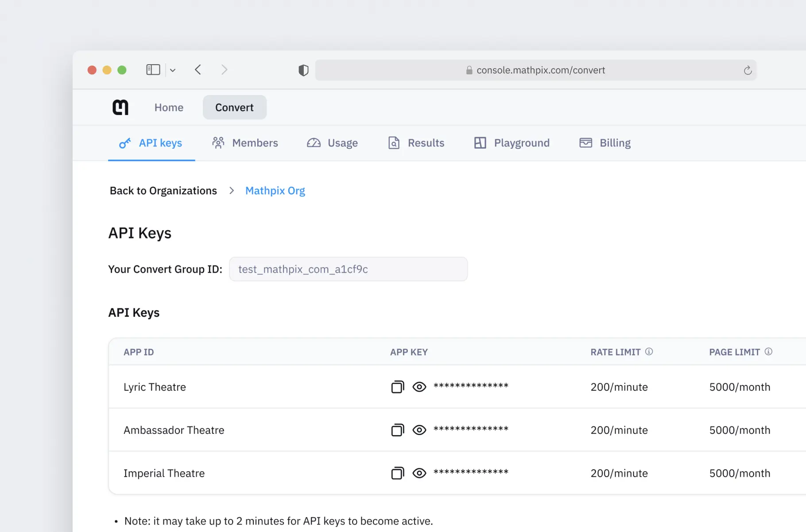Click the Mathpix Org breadcrumb link

275,191
